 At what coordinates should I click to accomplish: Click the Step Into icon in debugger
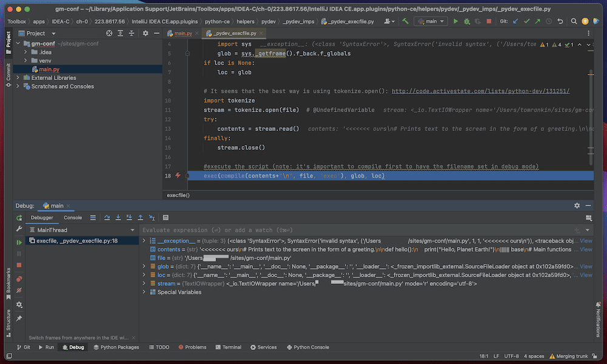click(x=118, y=217)
